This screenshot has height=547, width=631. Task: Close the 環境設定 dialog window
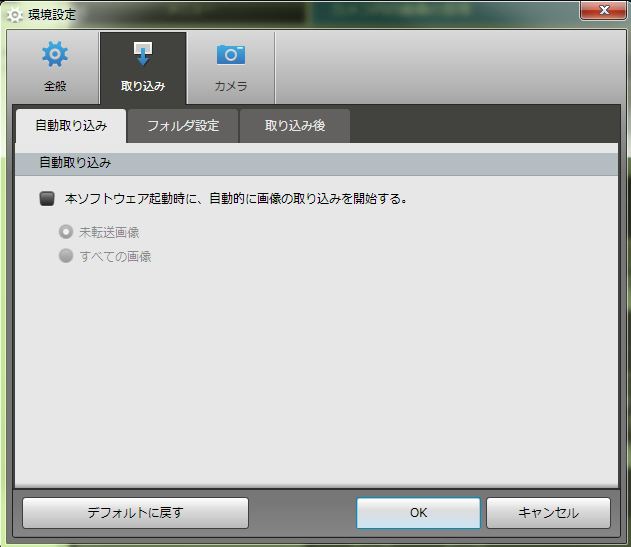604,10
